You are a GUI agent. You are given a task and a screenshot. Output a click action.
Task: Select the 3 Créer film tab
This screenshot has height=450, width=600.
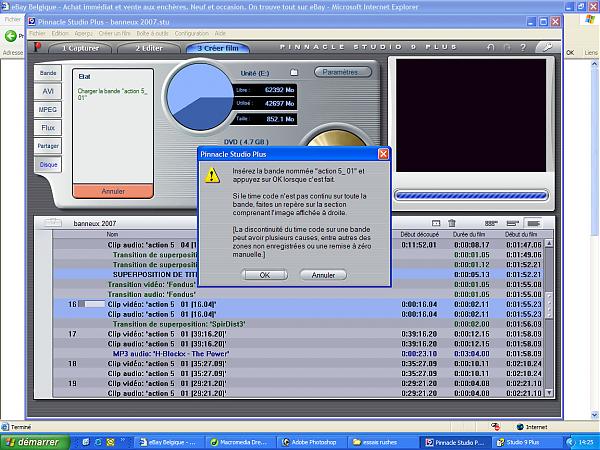(218, 48)
